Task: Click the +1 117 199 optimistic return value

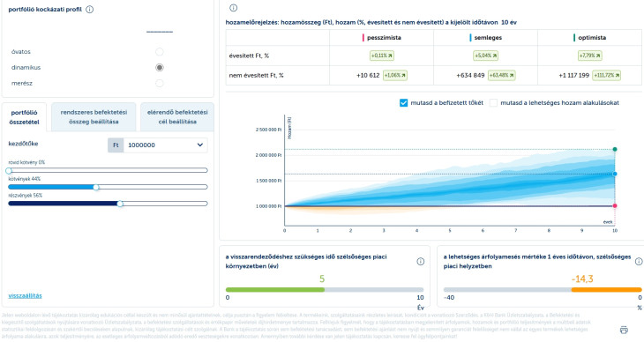Action: coord(573,76)
